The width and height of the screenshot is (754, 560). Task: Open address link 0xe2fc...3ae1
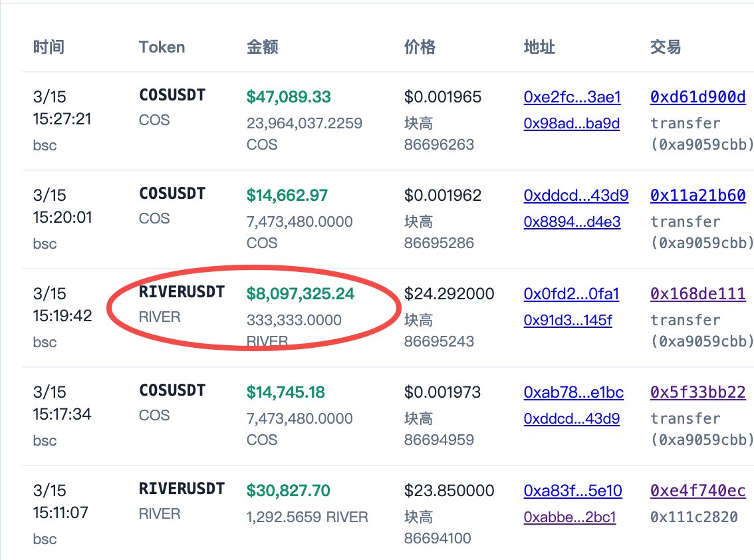pos(572,97)
